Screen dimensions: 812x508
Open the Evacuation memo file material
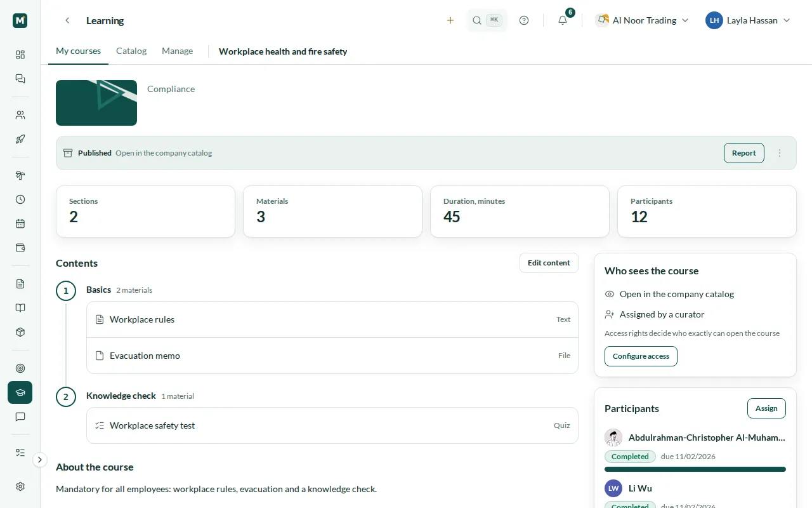click(x=332, y=356)
